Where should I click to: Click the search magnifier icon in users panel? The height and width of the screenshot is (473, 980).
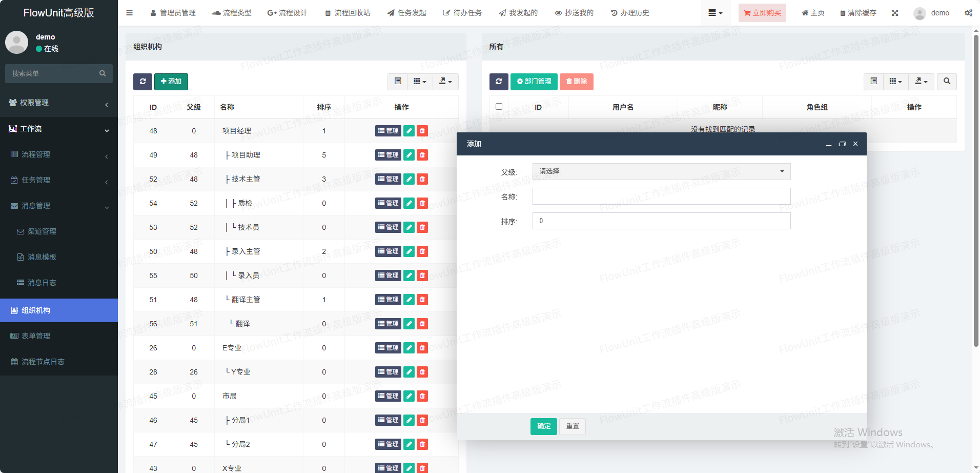pyautogui.click(x=947, y=82)
